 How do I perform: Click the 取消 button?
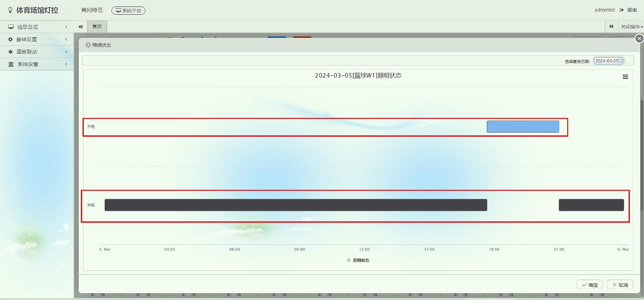point(620,285)
